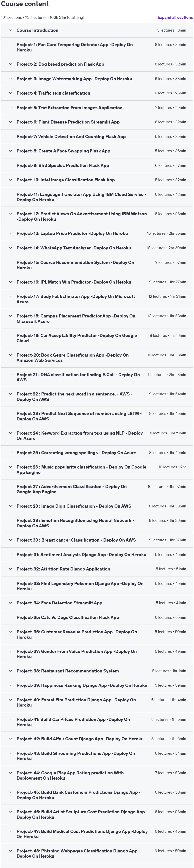The width and height of the screenshot is (194, 868).
Task: Expand chevron for Project-5 Text Extraction
Action: pos(10,108)
